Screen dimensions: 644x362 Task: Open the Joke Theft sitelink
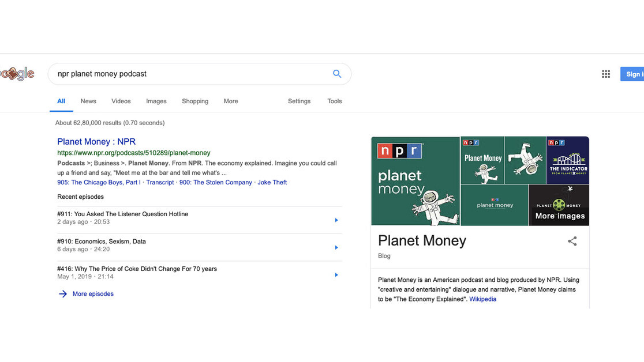pos(272,182)
